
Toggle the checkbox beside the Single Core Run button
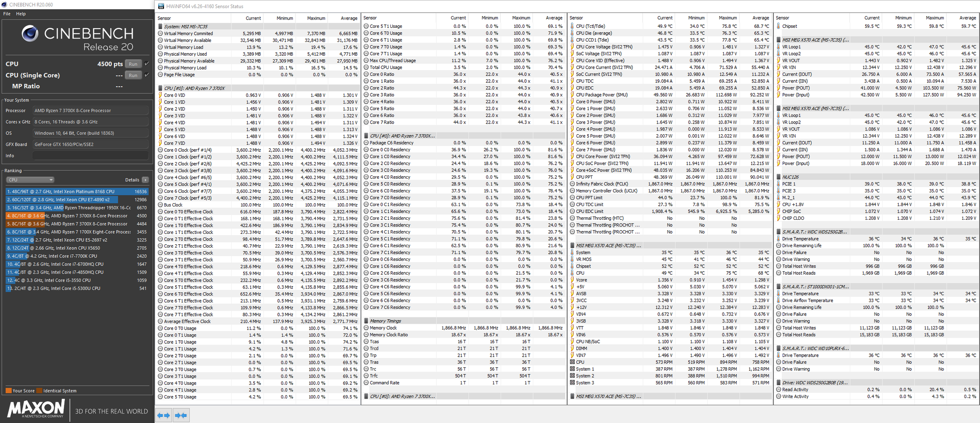point(146,75)
